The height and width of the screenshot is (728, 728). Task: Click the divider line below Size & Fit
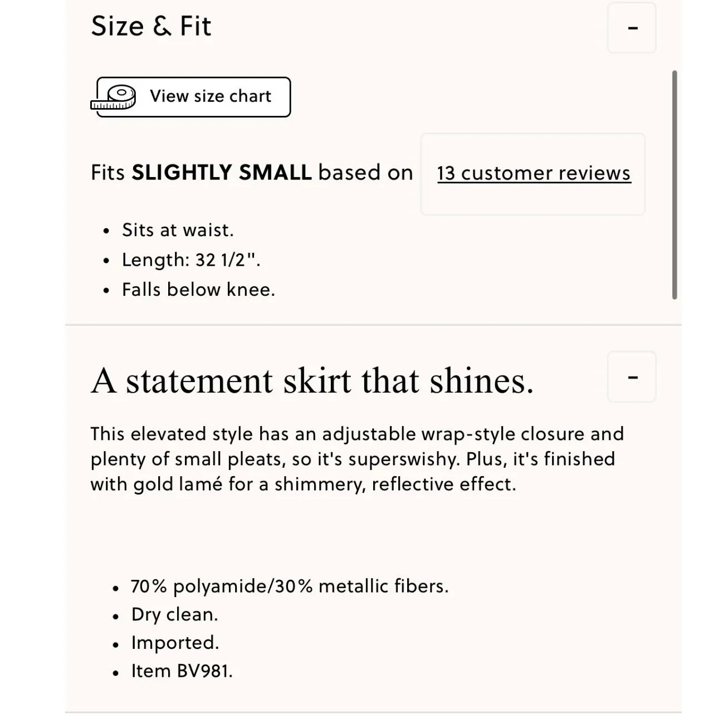[x=373, y=324]
